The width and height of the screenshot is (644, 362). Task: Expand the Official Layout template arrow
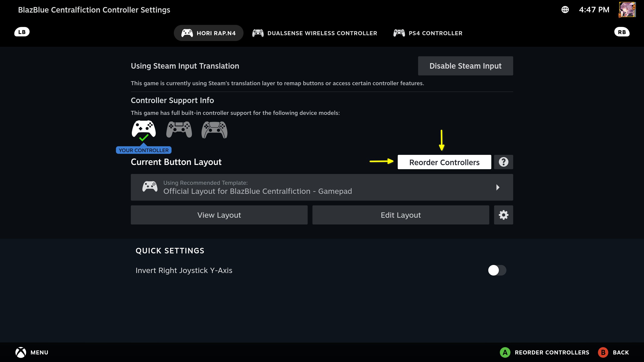click(498, 187)
